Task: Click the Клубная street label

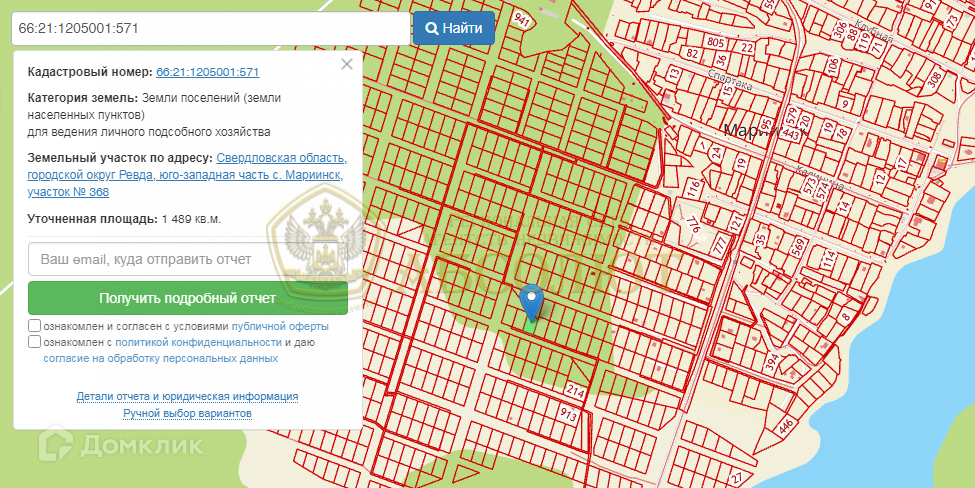Action: tap(873, 30)
